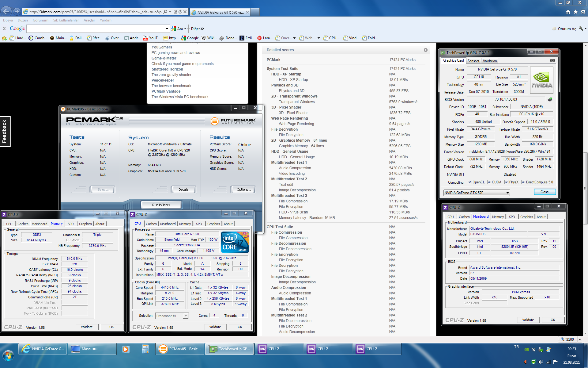Screen dimensions: 588x368
Task: Click the Google toolbar wrench settings icon
Action: coord(581,29)
